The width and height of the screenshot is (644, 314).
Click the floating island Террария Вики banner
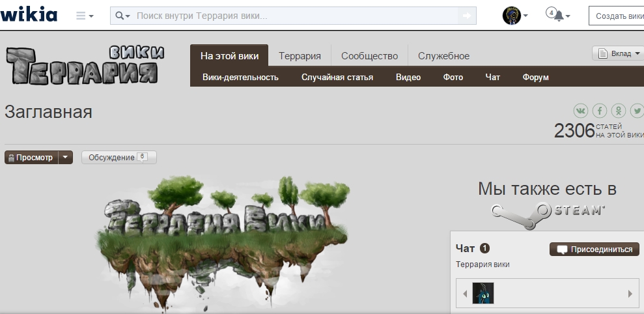(x=222, y=243)
